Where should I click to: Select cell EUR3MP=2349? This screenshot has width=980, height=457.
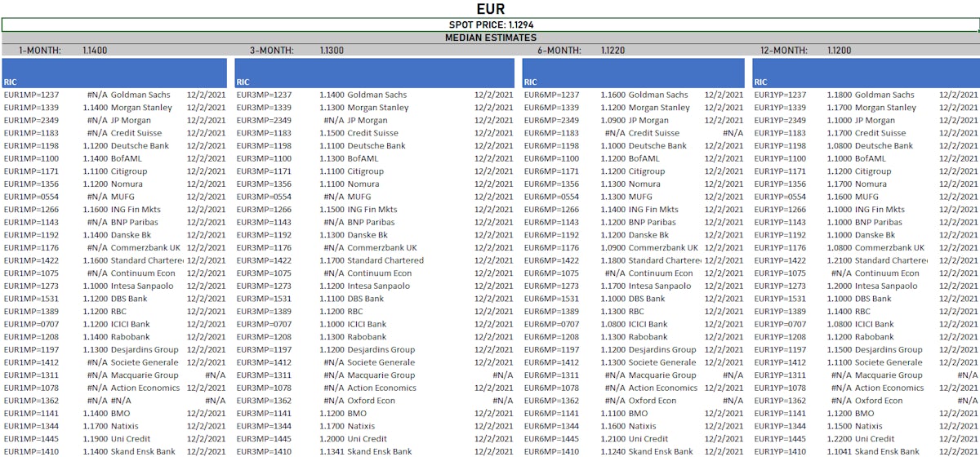264,121
